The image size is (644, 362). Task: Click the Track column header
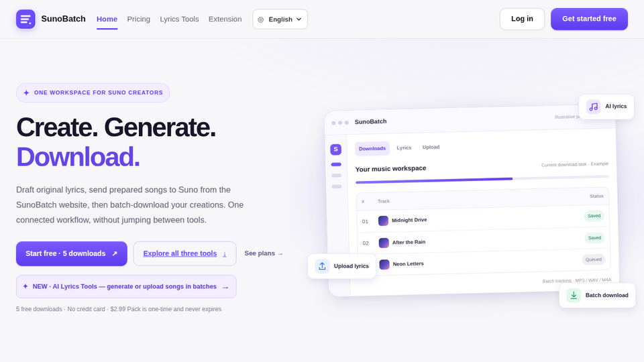tap(384, 201)
